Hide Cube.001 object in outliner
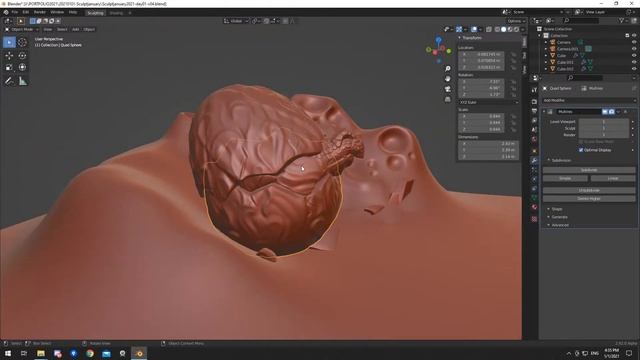Image resolution: width=640 pixels, height=360 pixels. click(x=634, y=62)
